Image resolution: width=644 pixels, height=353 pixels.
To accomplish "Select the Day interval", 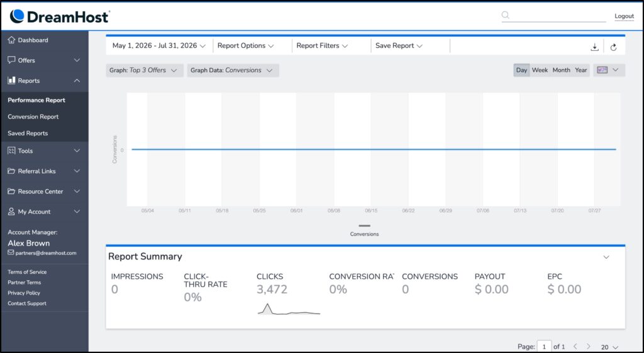I will 521,70.
